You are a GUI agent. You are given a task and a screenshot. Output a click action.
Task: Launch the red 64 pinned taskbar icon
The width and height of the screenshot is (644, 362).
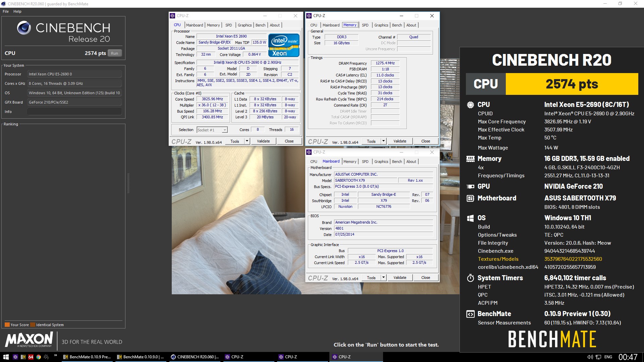point(31,357)
